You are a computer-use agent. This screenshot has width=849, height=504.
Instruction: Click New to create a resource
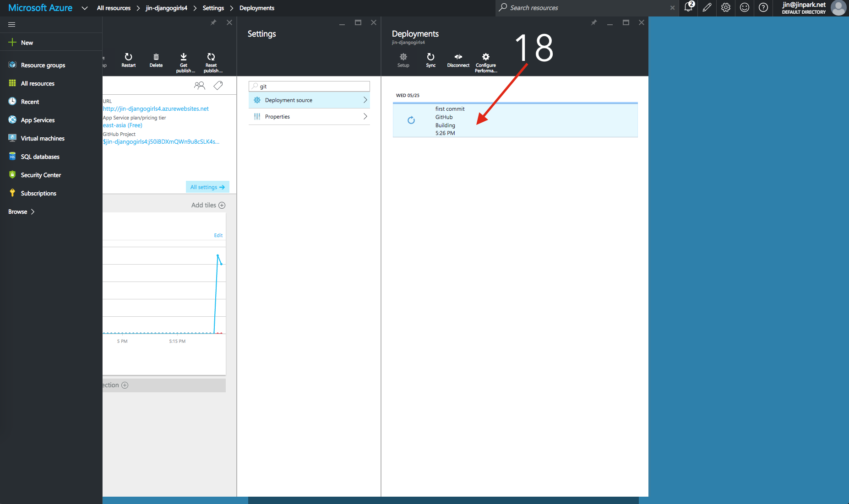[21, 43]
